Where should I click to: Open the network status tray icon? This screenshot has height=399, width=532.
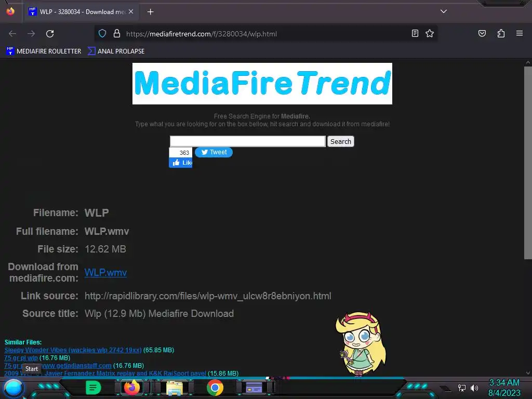point(461,388)
